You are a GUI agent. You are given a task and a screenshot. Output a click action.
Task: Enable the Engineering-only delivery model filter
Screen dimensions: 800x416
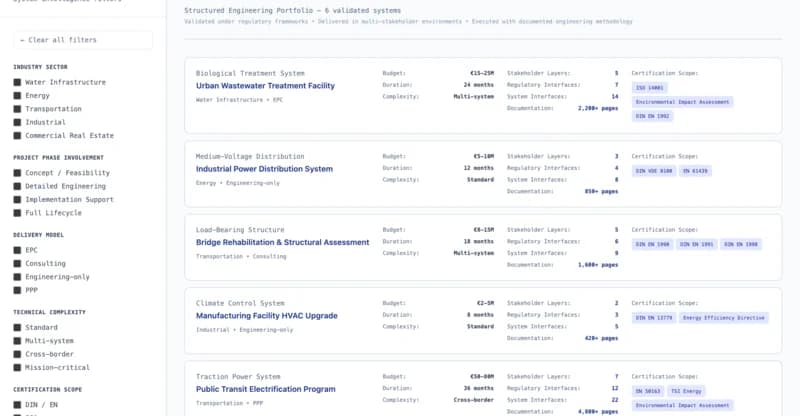[x=17, y=277]
